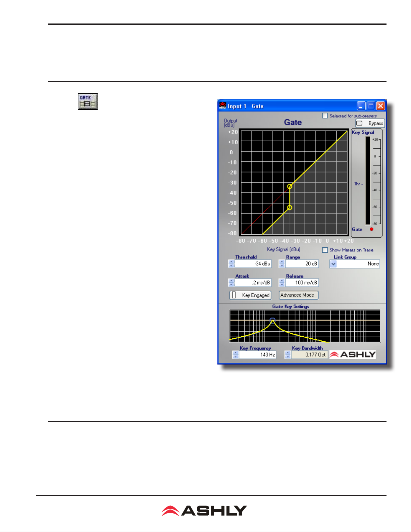
Task: Click the Key Frequency field showing 143 Hz
Action: tap(258, 355)
